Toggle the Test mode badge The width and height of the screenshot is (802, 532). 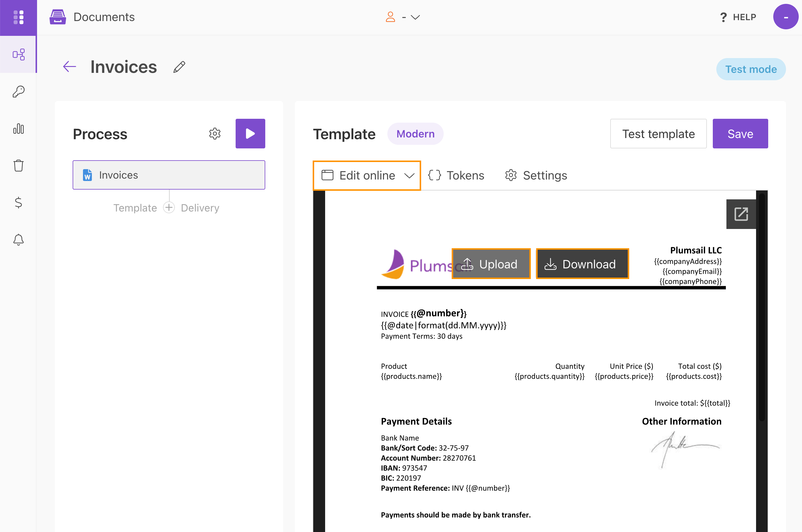pos(751,69)
